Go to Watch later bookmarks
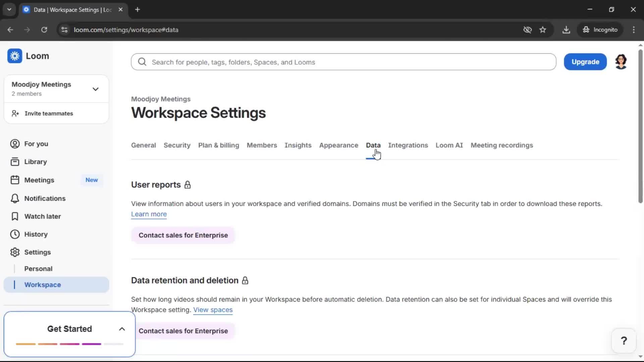 tap(42, 217)
